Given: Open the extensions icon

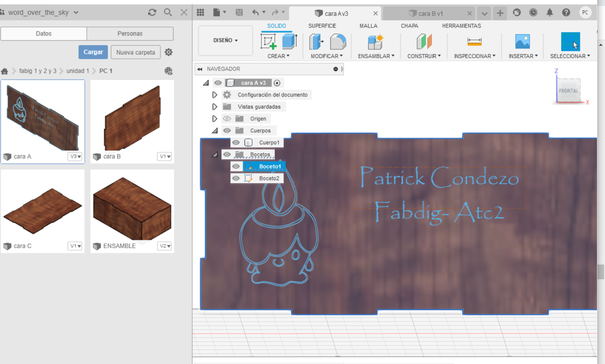Looking at the screenshot, I should 517,12.
